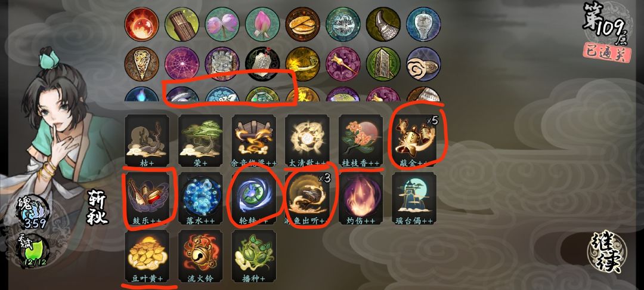Image resolution: width=644 pixels, height=290 pixels.
Task: Select the 瑶台偈++ moon tower card
Action: point(414,198)
